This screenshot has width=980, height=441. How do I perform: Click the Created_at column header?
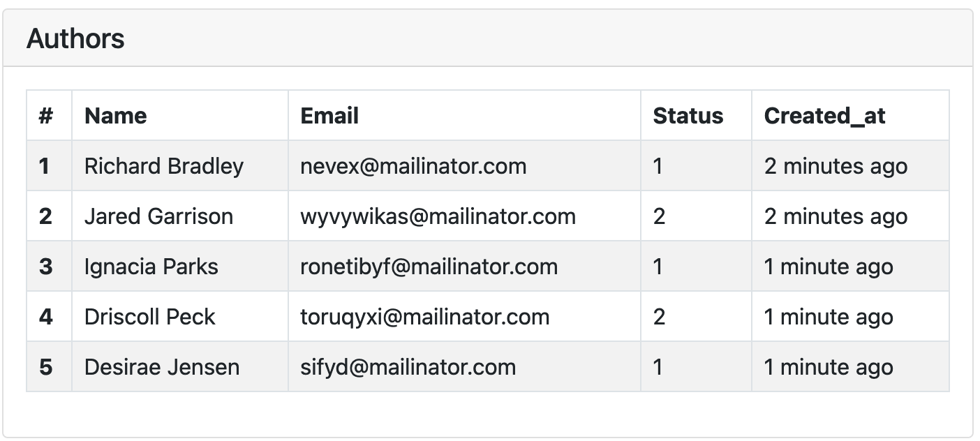tap(825, 116)
